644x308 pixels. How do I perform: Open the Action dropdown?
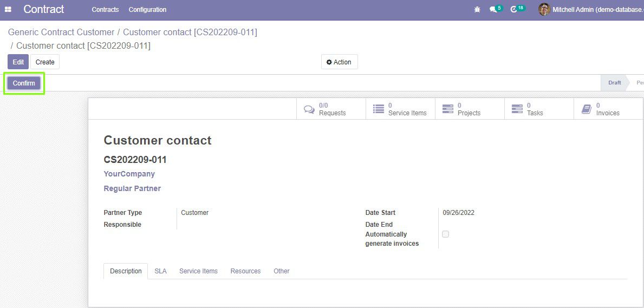(x=339, y=62)
